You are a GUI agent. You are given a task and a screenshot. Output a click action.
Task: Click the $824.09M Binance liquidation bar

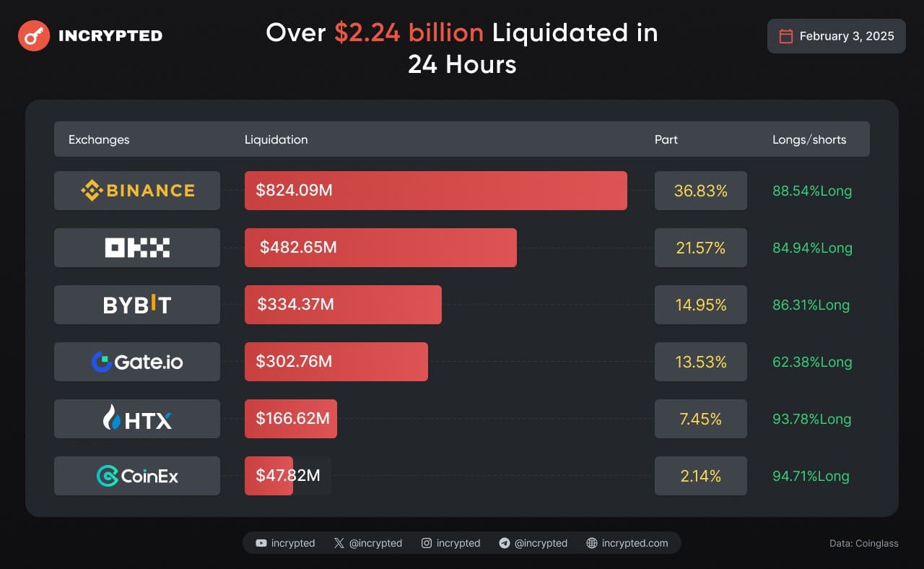pyautogui.click(x=435, y=191)
